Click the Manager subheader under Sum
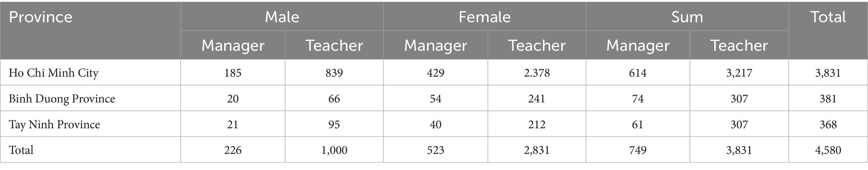Image resolution: width=868 pixels, height=170 pixels. point(637,45)
